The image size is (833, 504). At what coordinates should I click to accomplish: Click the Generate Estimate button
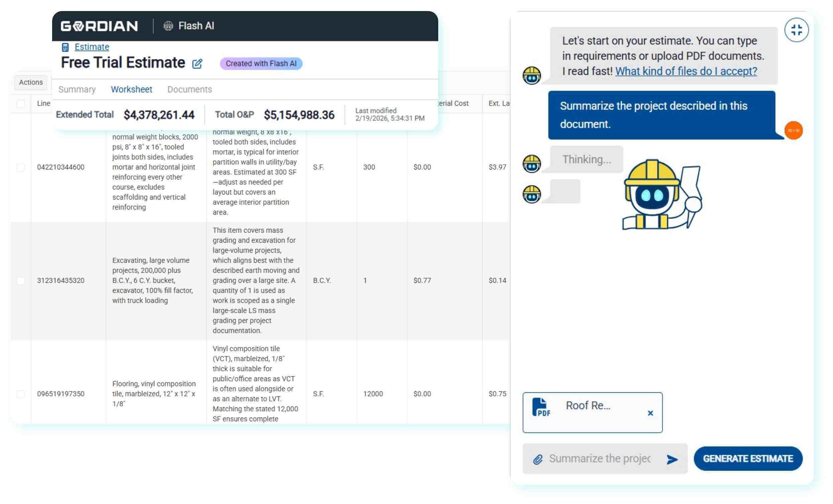tap(748, 459)
